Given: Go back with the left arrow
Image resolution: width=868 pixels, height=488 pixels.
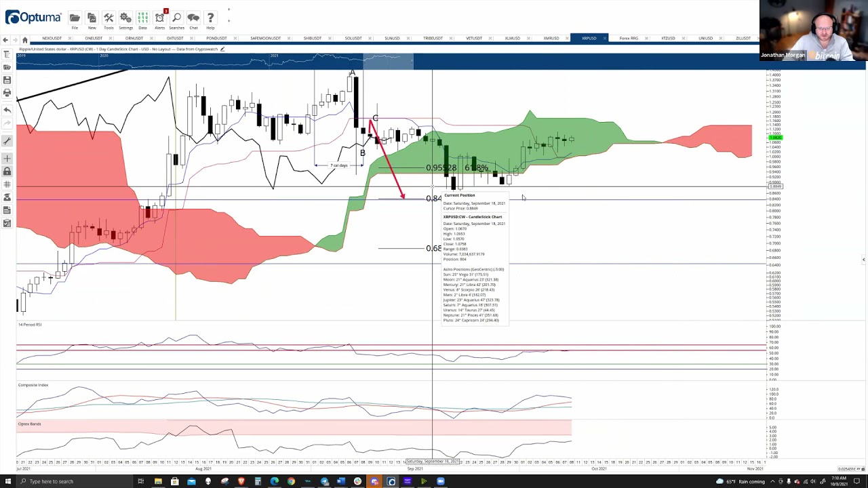Looking at the screenshot, I should [6, 39].
